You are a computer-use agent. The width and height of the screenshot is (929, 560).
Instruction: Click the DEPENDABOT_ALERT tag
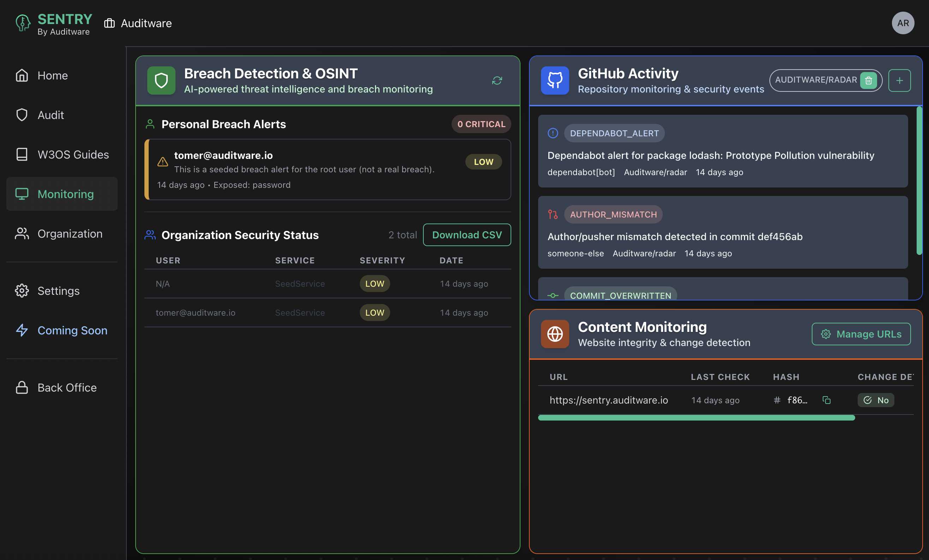(x=614, y=133)
